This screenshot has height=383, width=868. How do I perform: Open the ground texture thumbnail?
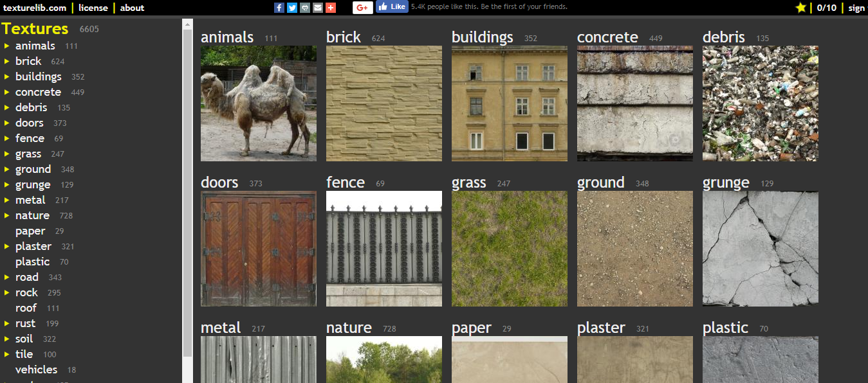pos(635,249)
